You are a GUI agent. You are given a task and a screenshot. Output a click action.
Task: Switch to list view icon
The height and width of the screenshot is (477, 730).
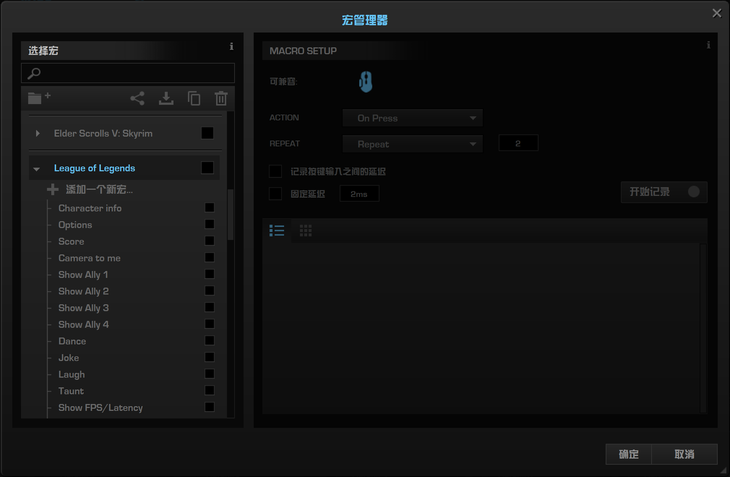pos(277,230)
